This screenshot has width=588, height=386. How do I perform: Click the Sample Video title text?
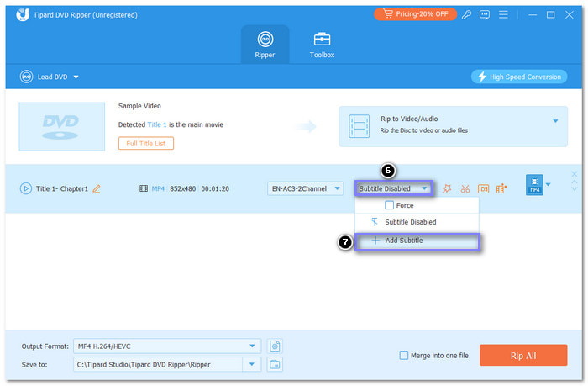[x=139, y=106]
